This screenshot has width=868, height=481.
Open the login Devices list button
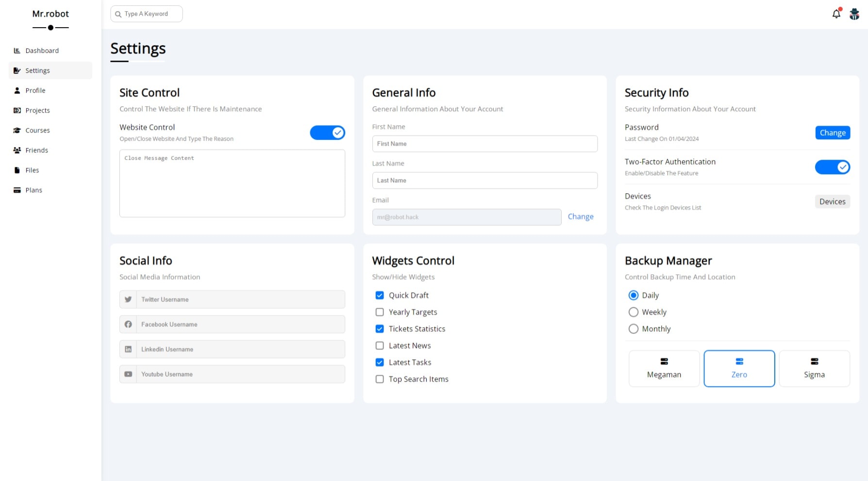(832, 201)
